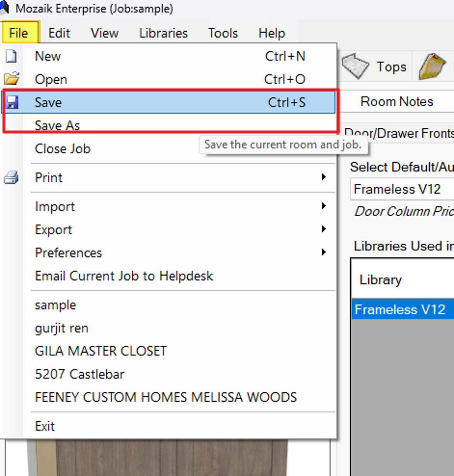
Task: Expand the Print submenu arrow
Action: point(323,177)
